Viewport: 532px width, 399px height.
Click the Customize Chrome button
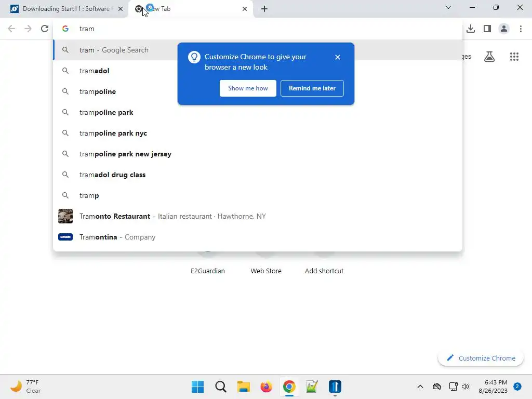(x=481, y=358)
